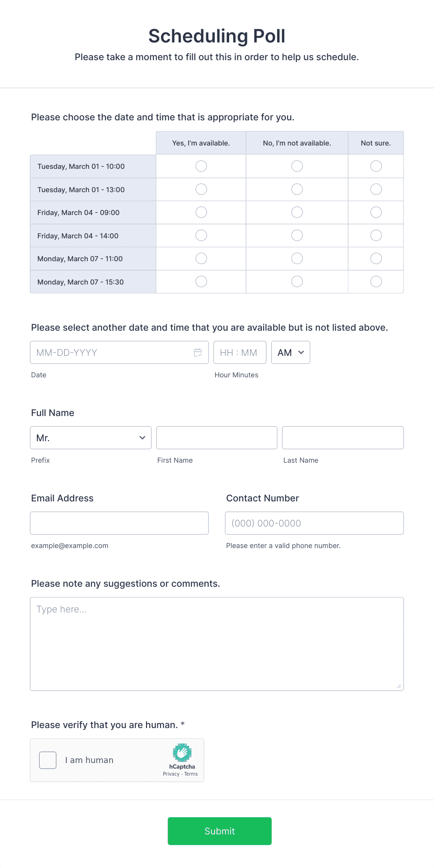Open the AM/PM dropdown

[290, 353]
